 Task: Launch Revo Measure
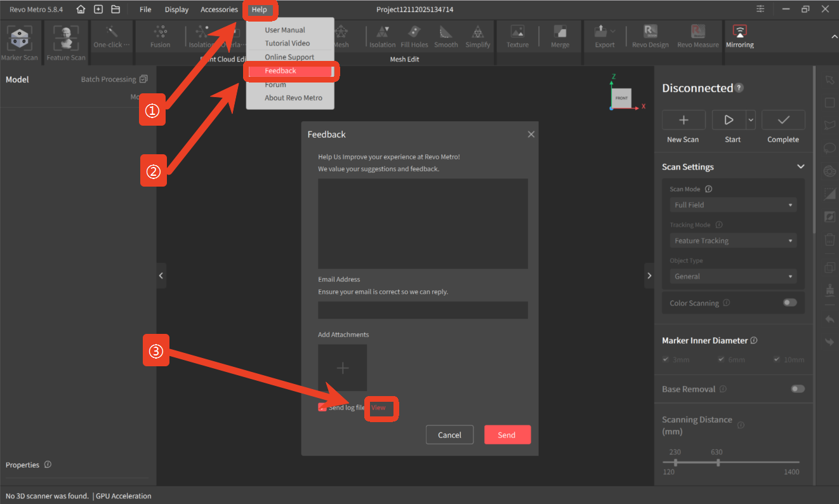(698, 36)
